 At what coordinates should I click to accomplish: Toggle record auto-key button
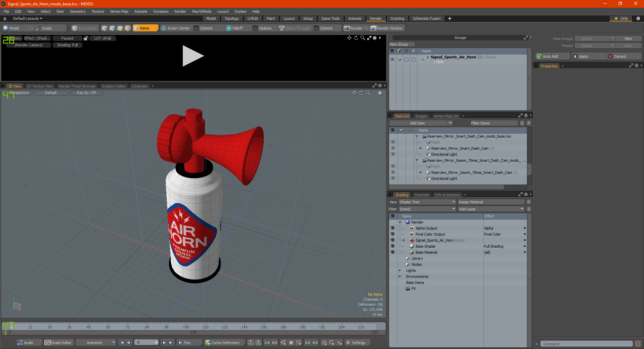coord(291,343)
